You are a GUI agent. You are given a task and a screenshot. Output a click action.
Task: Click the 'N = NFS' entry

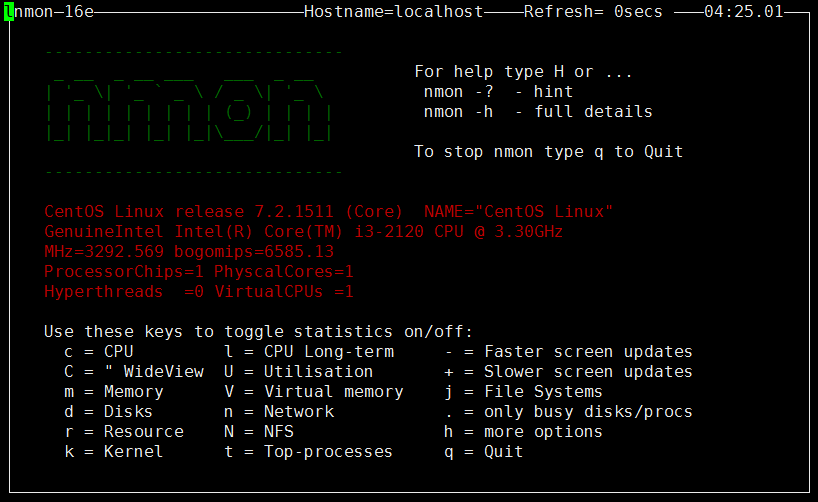[259, 432]
